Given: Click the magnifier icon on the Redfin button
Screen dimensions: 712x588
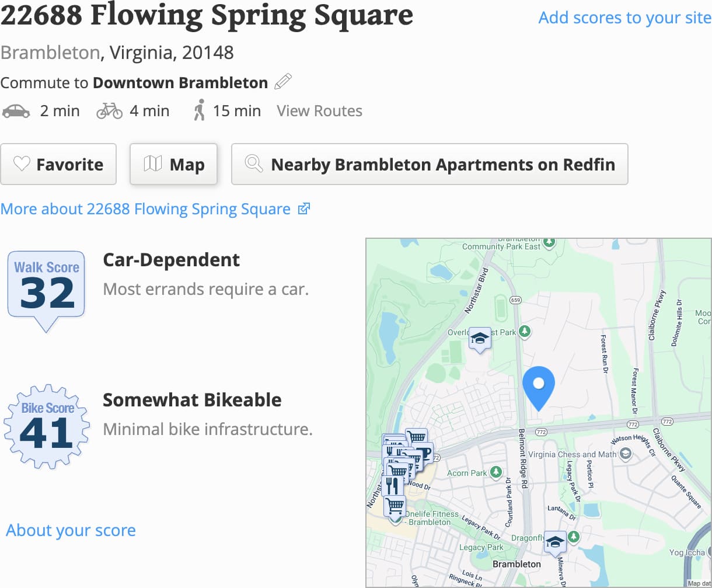Looking at the screenshot, I should click(x=253, y=164).
